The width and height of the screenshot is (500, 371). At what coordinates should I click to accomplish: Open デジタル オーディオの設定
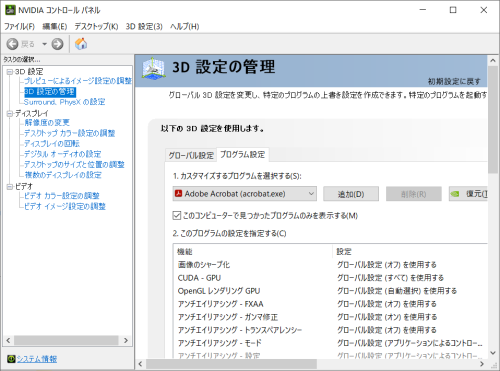[62, 154]
